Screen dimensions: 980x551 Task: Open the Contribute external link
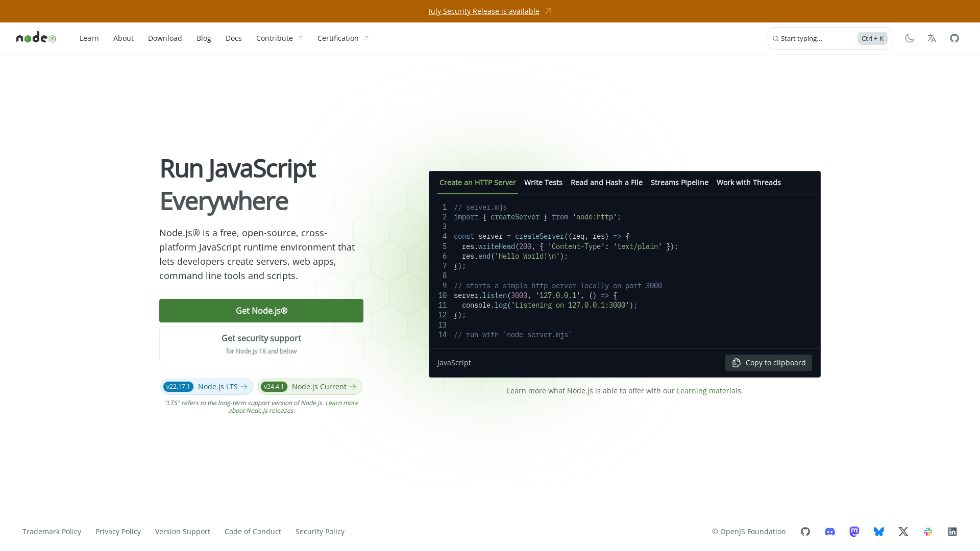tap(280, 38)
